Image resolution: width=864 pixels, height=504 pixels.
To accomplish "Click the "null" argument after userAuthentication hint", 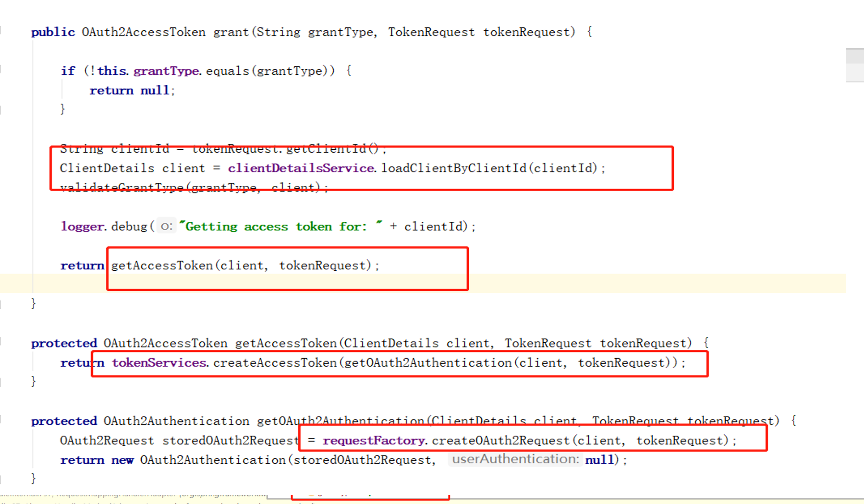I will click(x=599, y=460).
